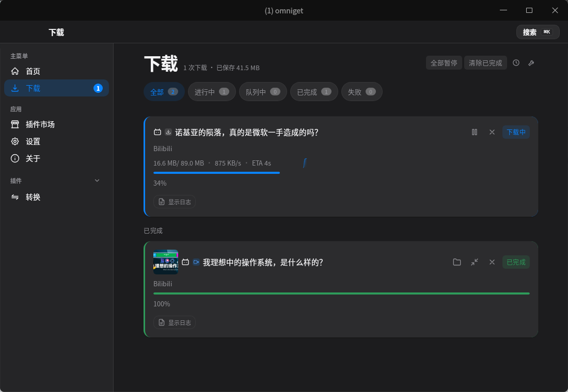
Task: Open the 我理想中的操作系统 video thumbnail
Action: [166, 262]
